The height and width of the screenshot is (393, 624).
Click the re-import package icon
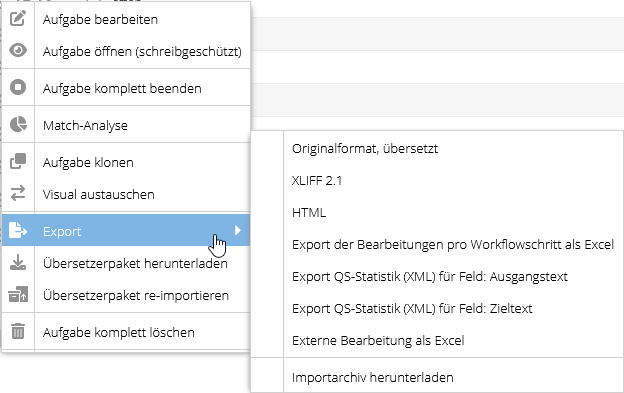click(18, 294)
